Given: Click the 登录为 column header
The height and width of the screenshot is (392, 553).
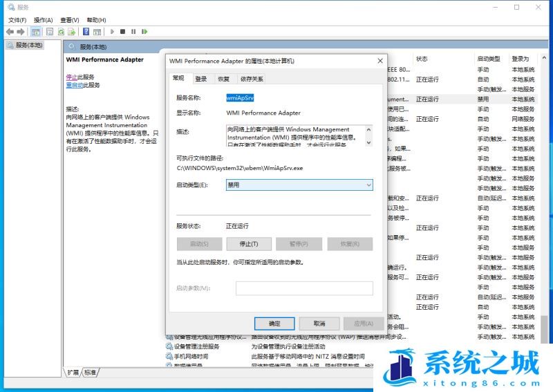Looking at the screenshot, I should point(521,59).
